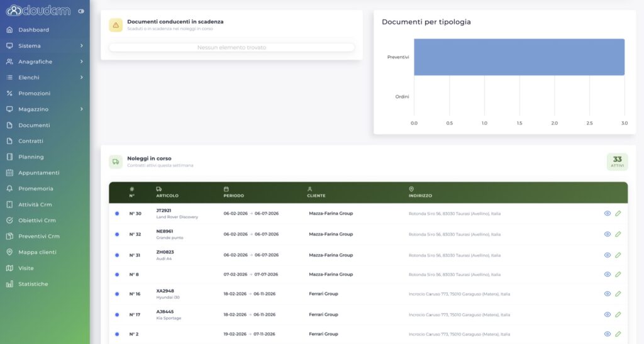Edit contract N° 16 pencil icon
Viewport: 644px width, 344px height.
point(618,294)
